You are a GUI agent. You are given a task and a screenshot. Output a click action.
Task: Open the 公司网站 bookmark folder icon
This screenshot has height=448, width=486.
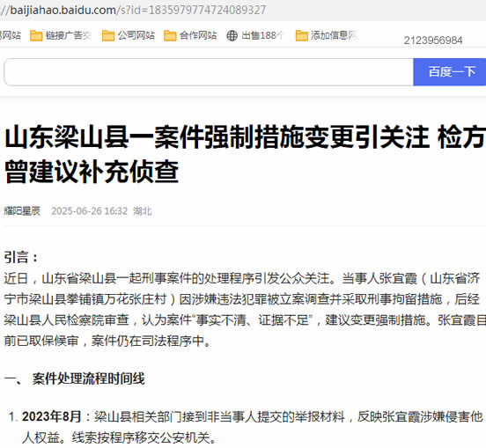click(108, 35)
